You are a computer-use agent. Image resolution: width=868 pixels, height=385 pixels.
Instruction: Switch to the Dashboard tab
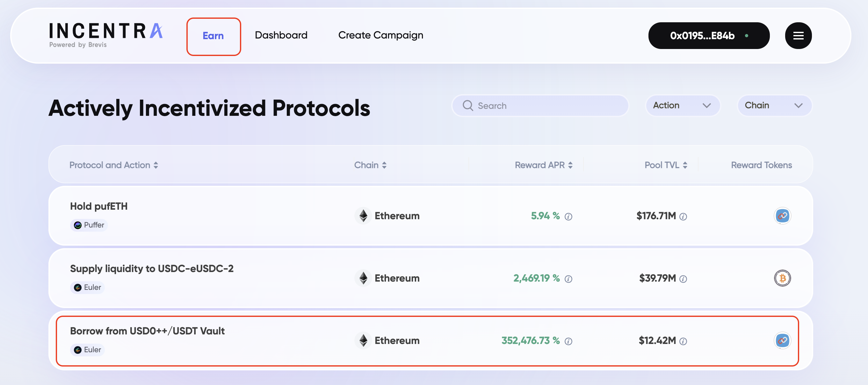pos(281,35)
